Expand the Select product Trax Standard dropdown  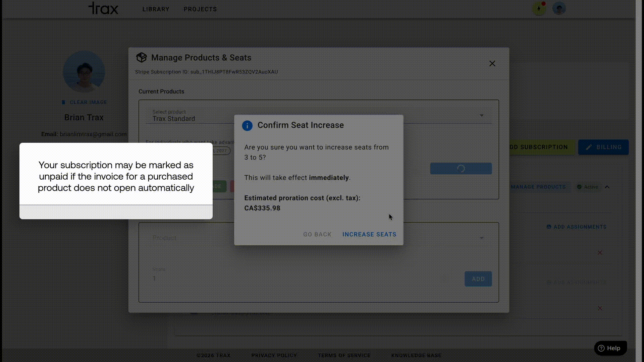tap(481, 116)
